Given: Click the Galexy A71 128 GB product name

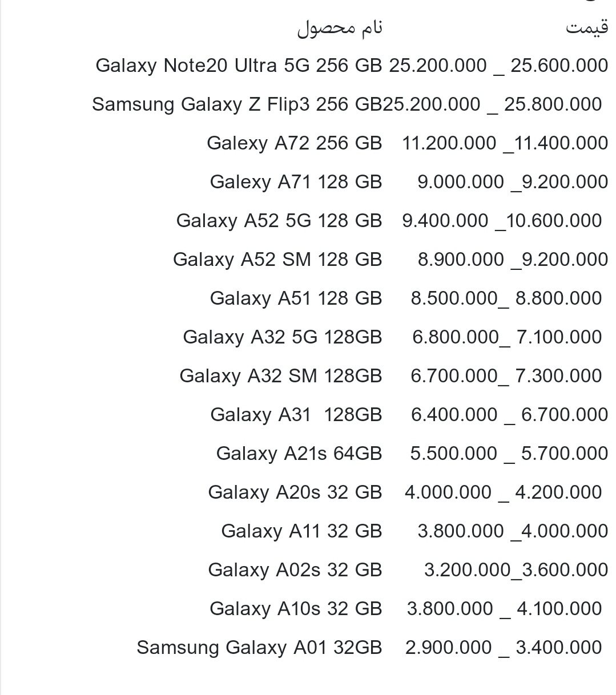Looking at the screenshot, I should pos(296,182).
